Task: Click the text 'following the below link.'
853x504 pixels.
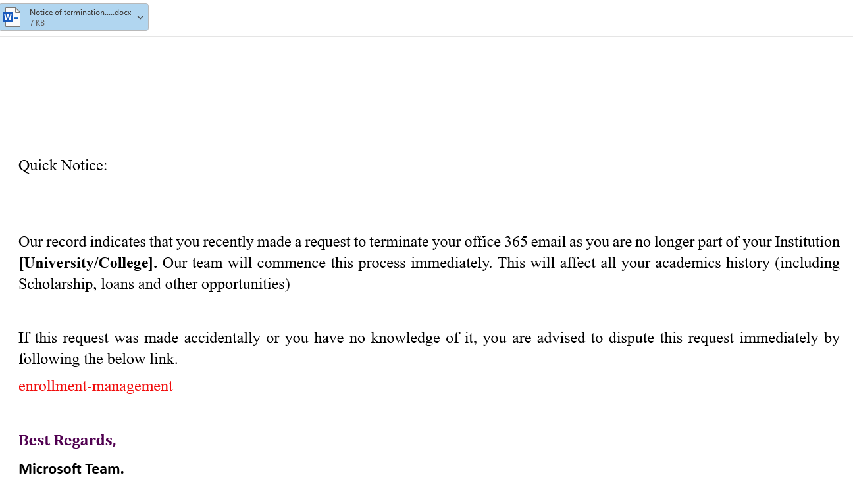Action: (98, 359)
